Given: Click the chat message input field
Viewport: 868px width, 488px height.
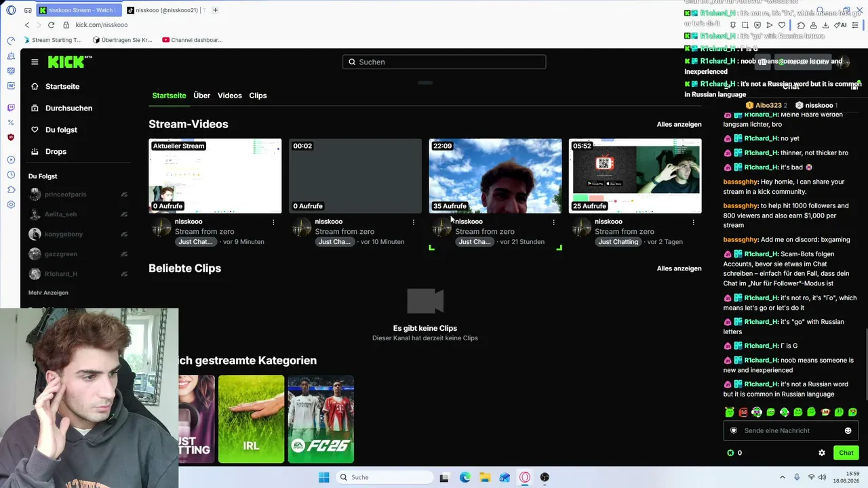Looking at the screenshot, I should [x=791, y=430].
